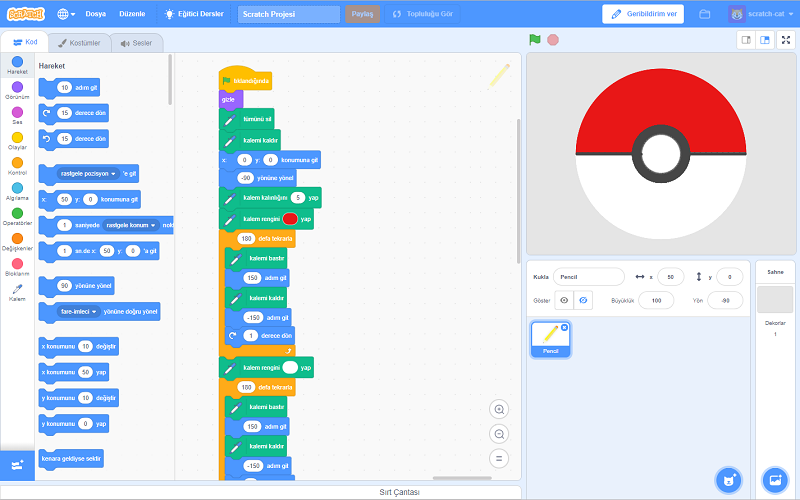800x500 pixels.
Task: Select Olaylar block category
Action: (17, 141)
